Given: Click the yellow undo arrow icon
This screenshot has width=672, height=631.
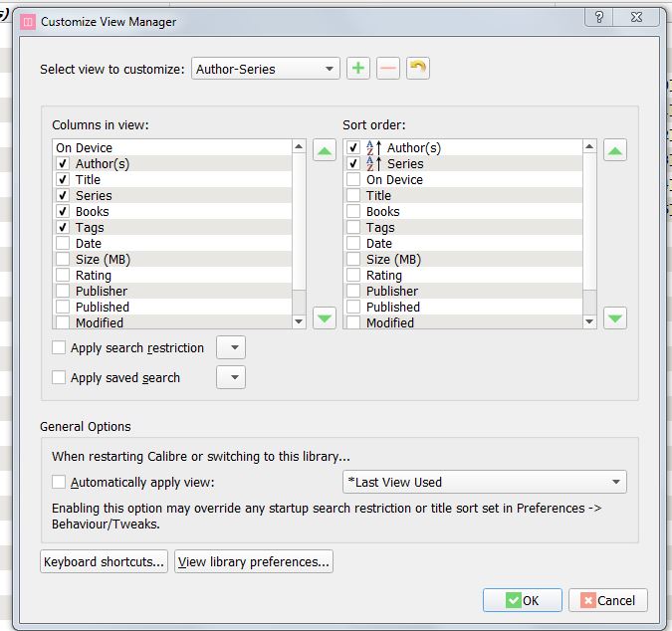Looking at the screenshot, I should [418, 69].
